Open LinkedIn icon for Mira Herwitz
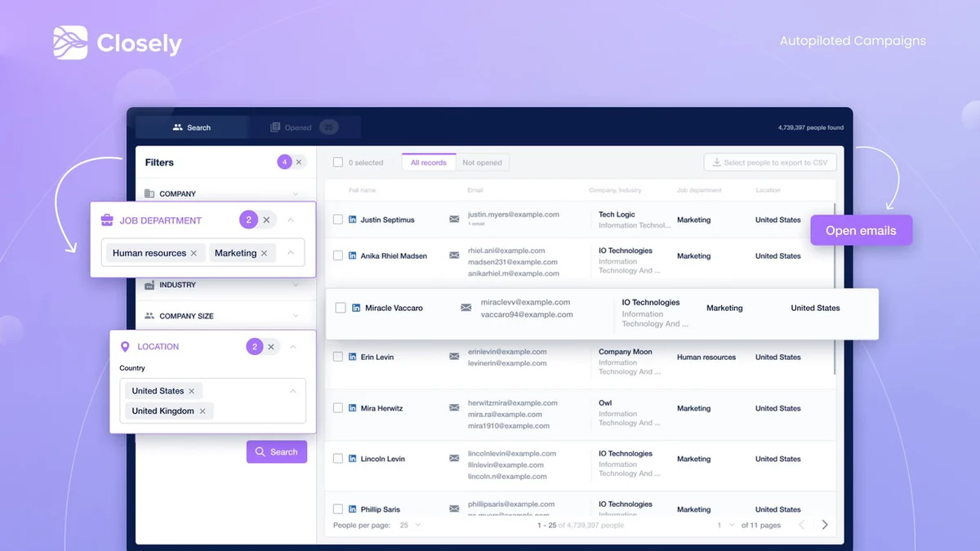980x551 pixels. [353, 408]
